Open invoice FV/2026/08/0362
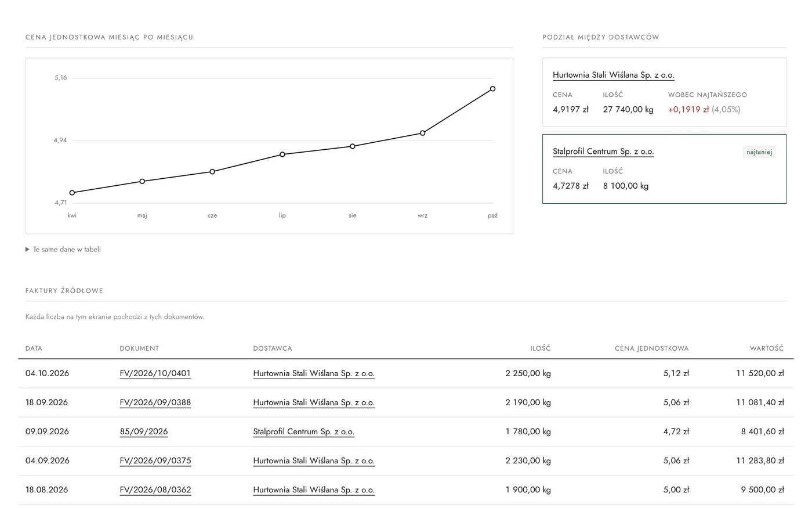Viewport: 812px width, 508px height. click(x=155, y=489)
